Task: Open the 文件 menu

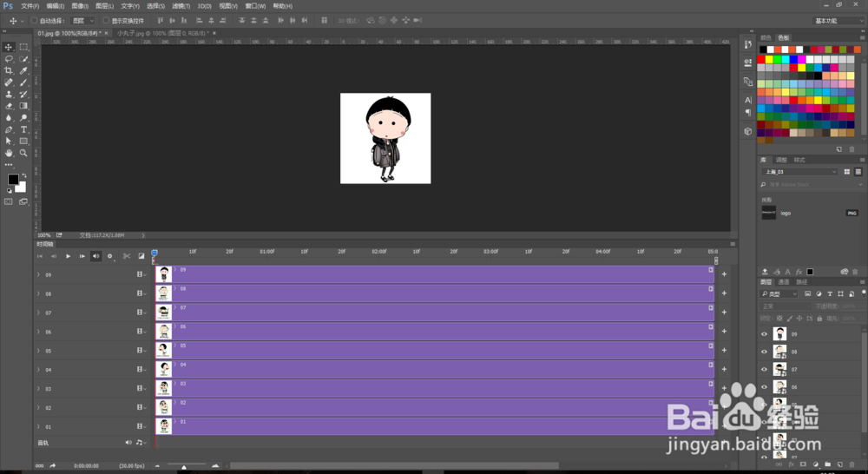Action: [30, 6]
